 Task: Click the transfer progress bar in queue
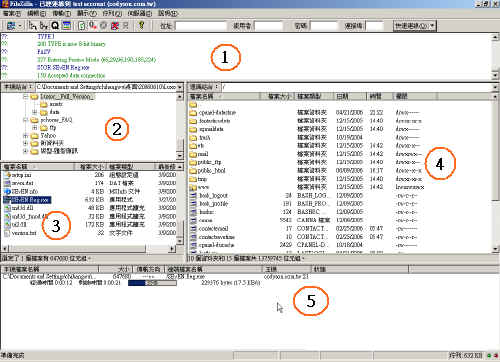point(152,283)
